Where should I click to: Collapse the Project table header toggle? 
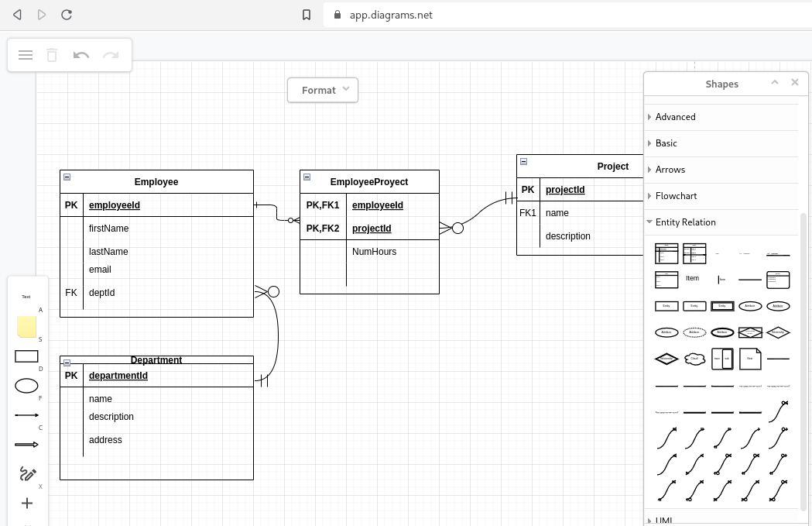point(523,161)
